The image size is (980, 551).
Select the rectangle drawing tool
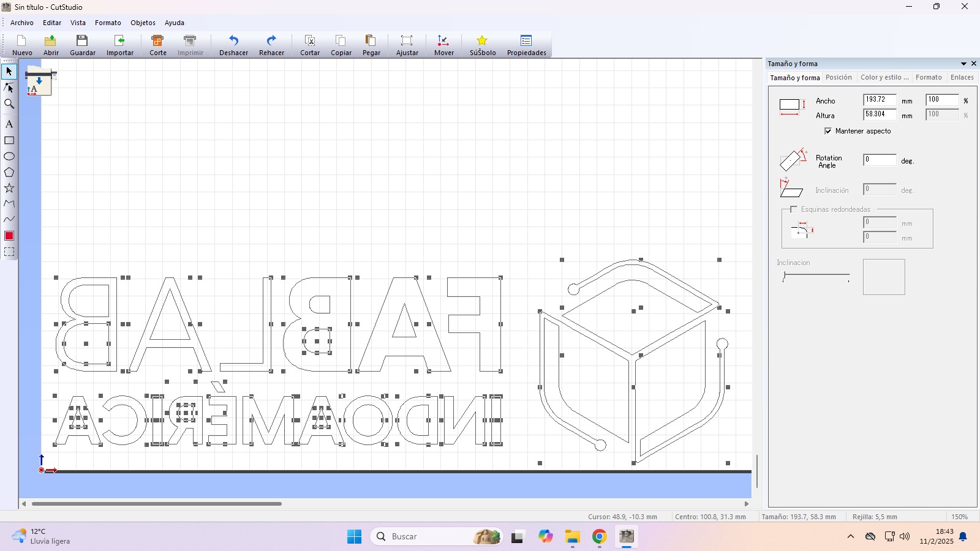(x=9, y=140)
